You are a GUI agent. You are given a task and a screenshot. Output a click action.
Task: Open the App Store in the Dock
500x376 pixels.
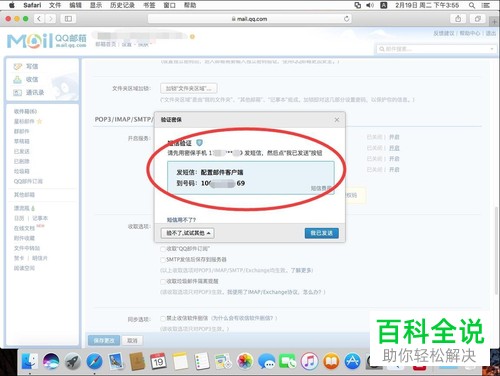tap(352, 362)
